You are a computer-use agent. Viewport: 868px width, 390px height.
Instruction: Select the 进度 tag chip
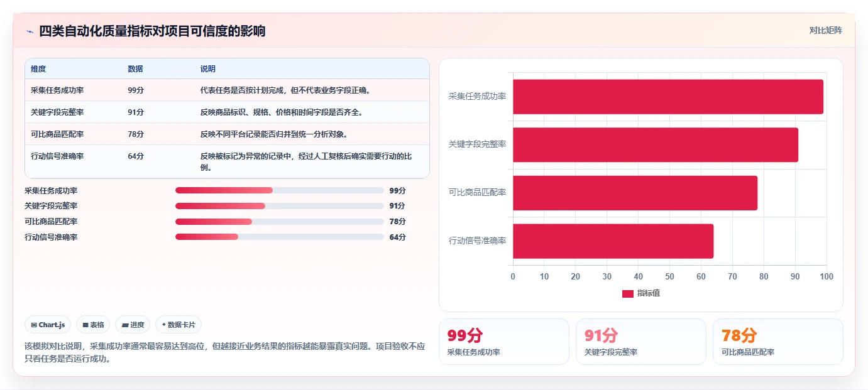[x=133, y=325]
